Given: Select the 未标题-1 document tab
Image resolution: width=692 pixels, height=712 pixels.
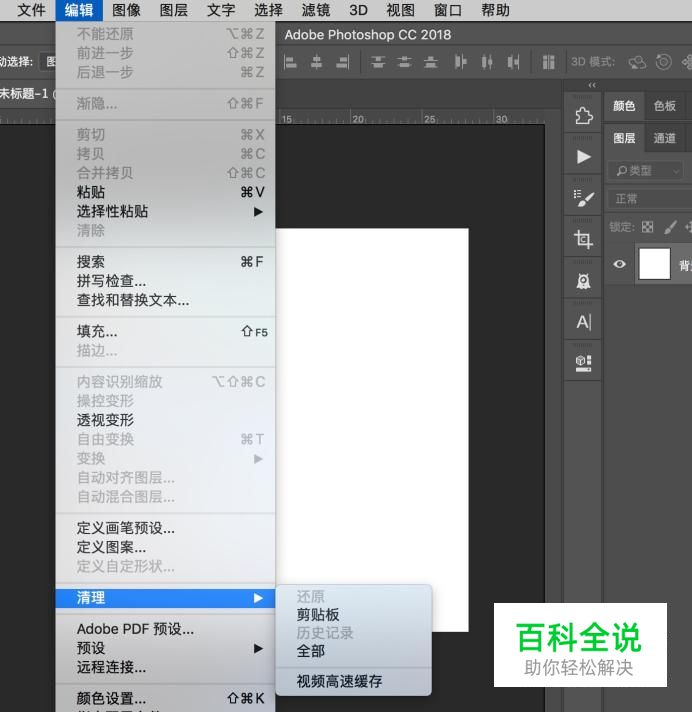Looking at the screenshot, I should click(x=27, y=94).
